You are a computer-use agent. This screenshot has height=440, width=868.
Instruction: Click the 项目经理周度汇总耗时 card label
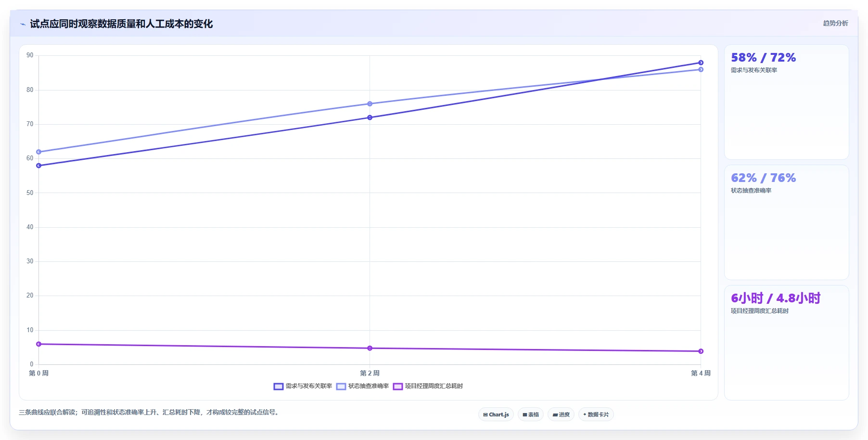[760, 311]
